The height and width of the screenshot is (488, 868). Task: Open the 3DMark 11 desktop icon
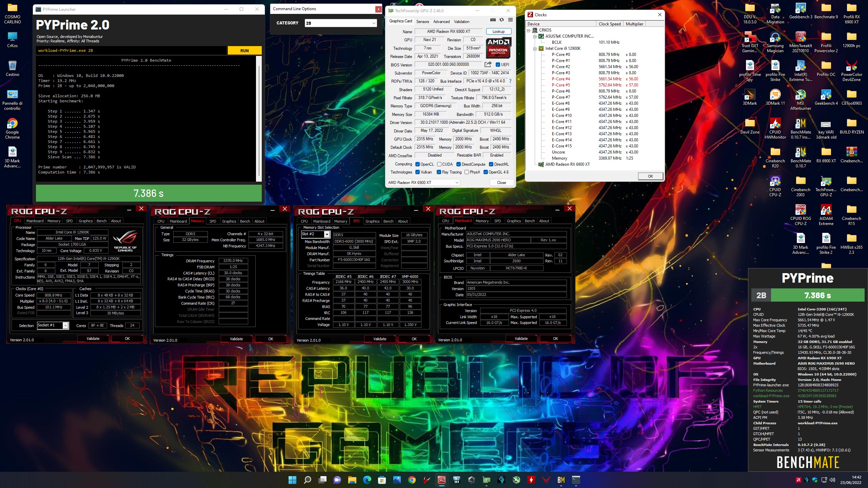click(x=775, y=97)
